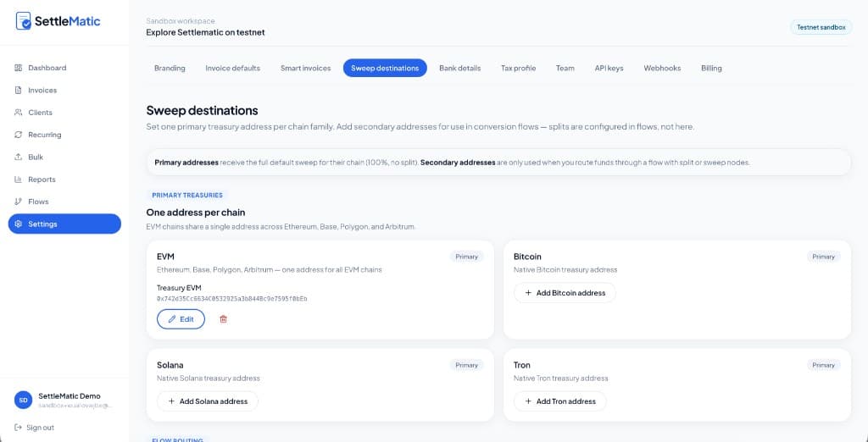This screenshot has width=868, height=442.
Task: Delete Treasury EVM address with trash icon
Action: tap(224, 319)
